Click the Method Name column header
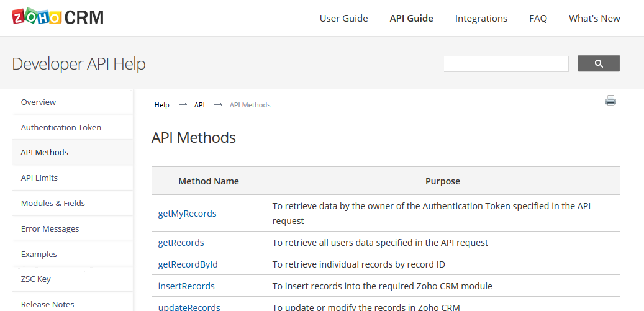The width and height of the screenshot is (644, 311). (x=209, y=181)
